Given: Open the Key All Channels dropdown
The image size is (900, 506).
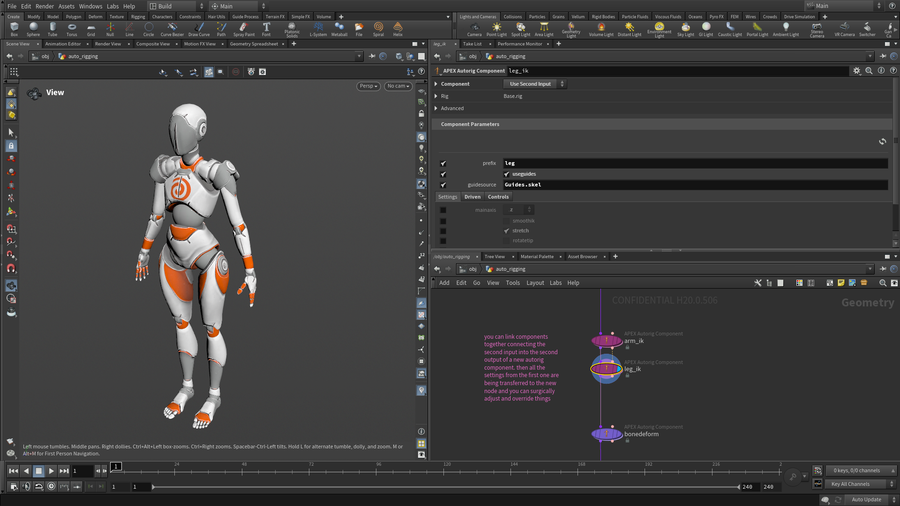Looking at the screenshot, I should [859, 484].
